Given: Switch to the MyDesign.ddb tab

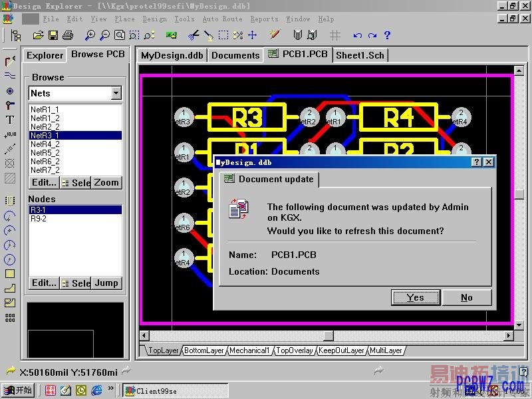Looking at the screenshot, I should coord(172,55).
